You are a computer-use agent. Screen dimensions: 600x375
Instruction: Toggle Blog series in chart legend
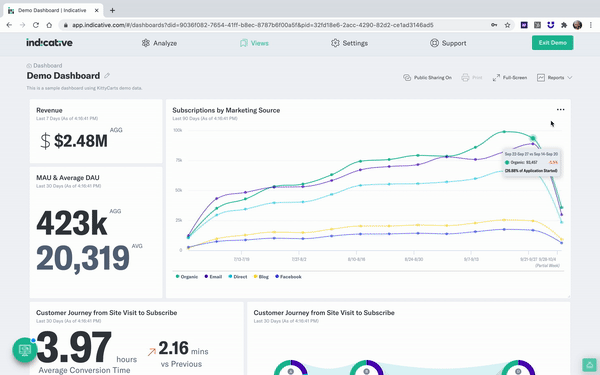coord(261,277)
